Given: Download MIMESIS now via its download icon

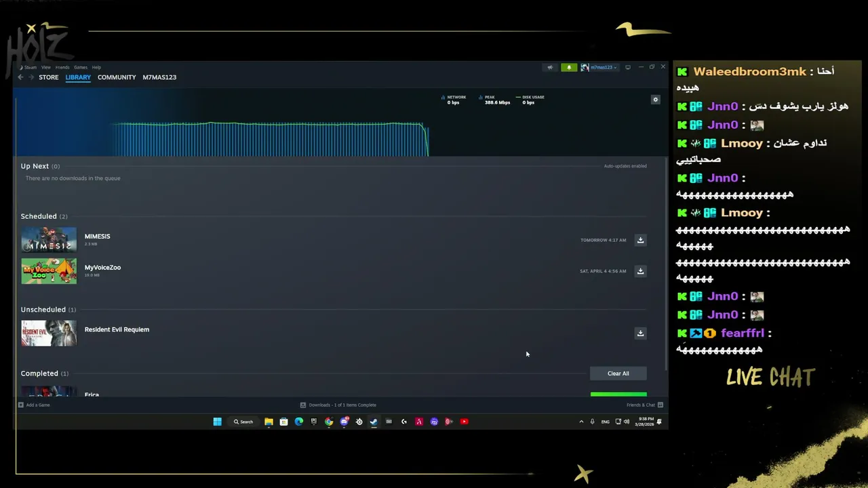Looking at the screenshot, I should coord(640,240).
